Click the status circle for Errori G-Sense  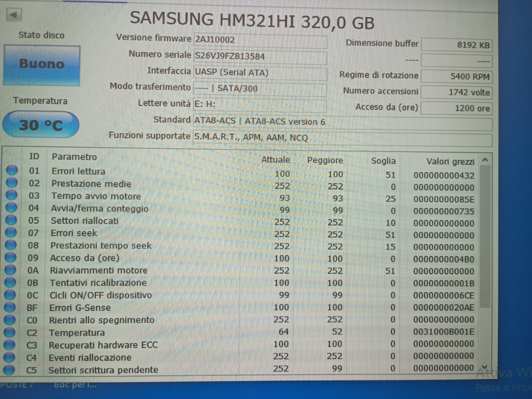tap(10, 307)
